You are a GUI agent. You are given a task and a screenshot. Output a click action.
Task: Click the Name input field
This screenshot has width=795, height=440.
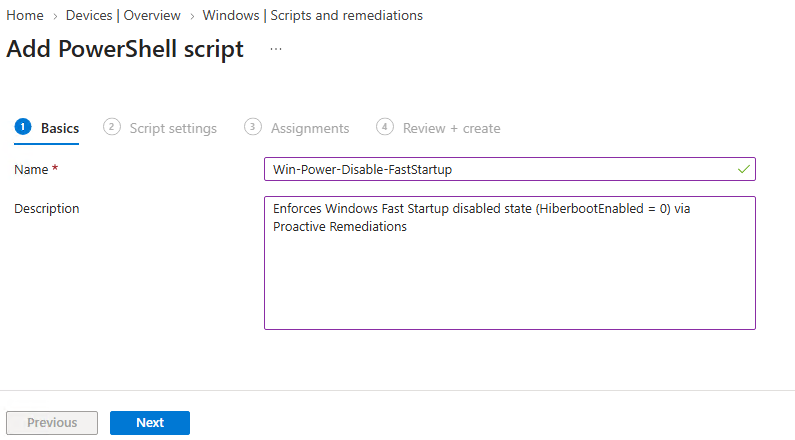click(x=510, y=169)
